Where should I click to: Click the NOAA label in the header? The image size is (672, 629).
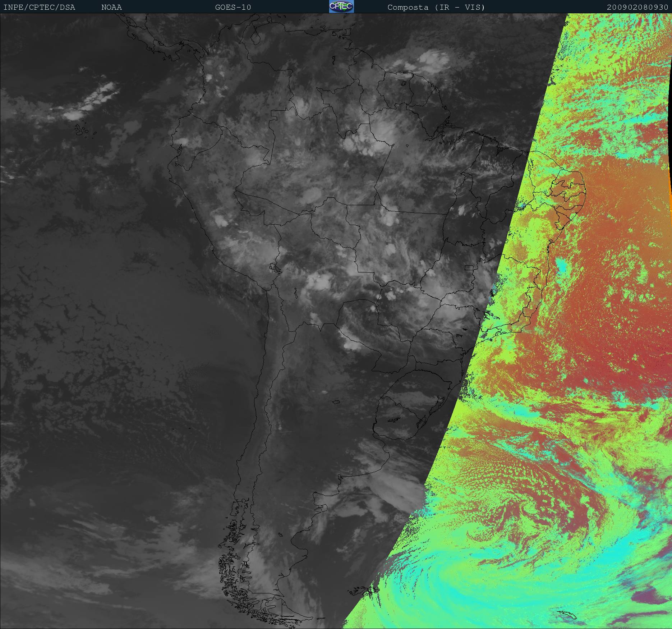click(111, 7)
